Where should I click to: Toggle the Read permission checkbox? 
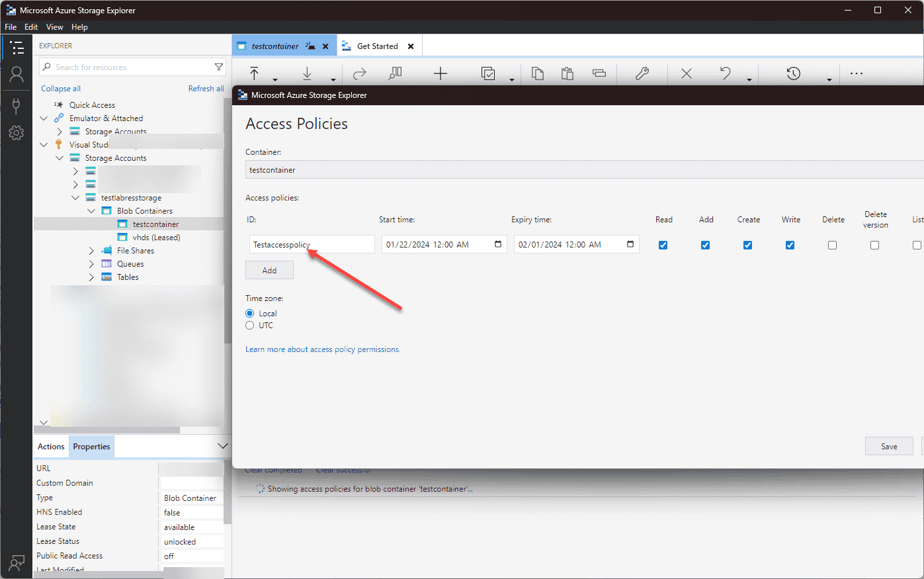point(663,245)
